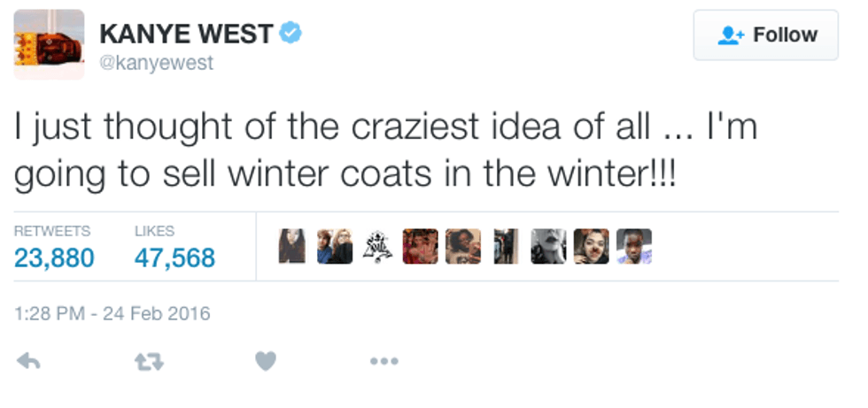
Task: Open the KANYE WEST display name link
Action: (x=186, y=34)
